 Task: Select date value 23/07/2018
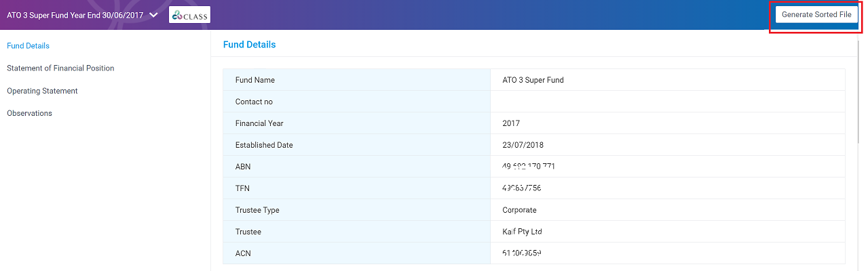[x=523, y=145]
